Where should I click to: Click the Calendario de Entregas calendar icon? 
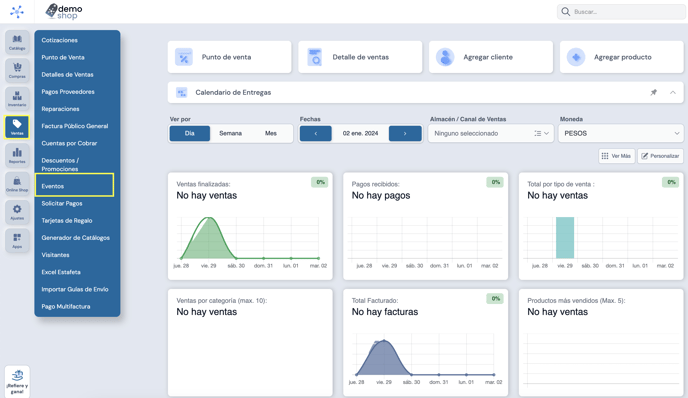(181, 93)
